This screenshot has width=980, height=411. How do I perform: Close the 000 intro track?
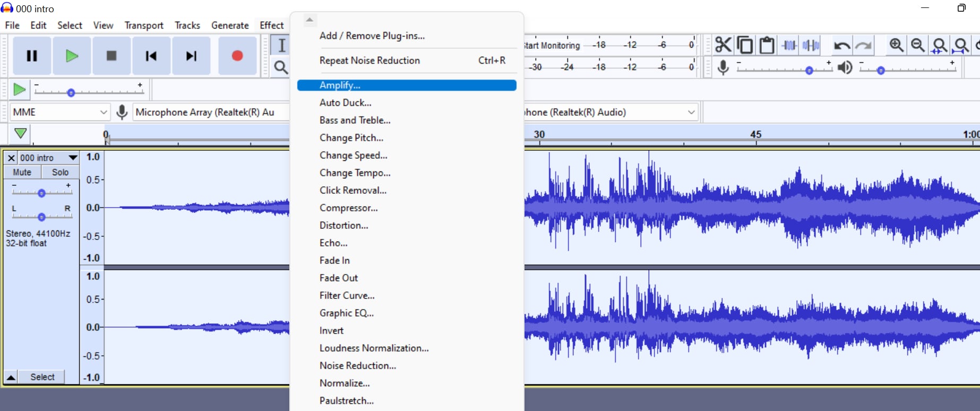[11, 158]
